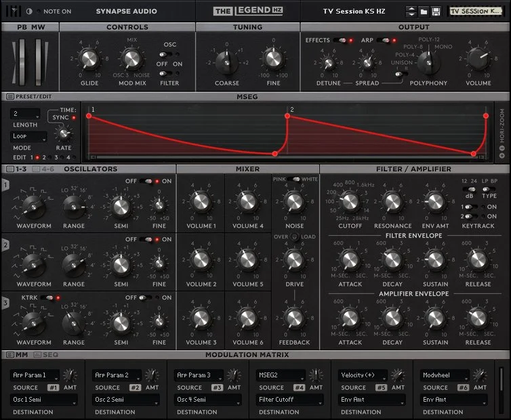Click the pitch bend wheel
The image size is (511, 420).
[22, 62]
